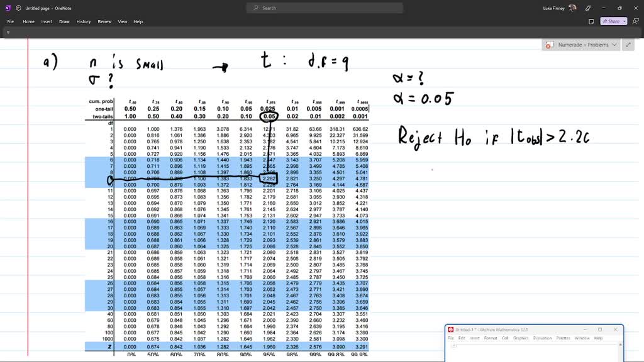Viewport: 644px width, 362px height.
Task: Click the OneNote app icon in title bar
Action: tap(8, 8)
